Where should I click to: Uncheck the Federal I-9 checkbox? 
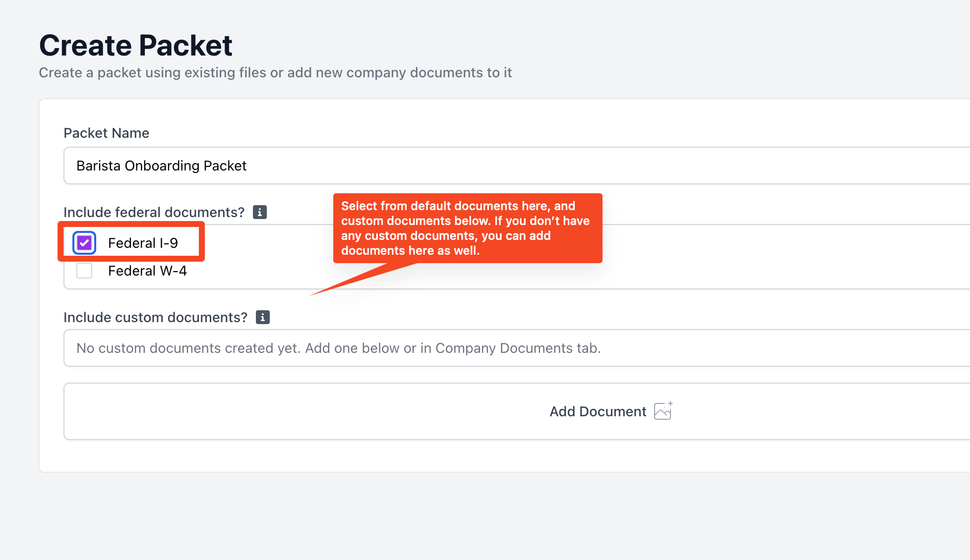click(x=84, y=243)
